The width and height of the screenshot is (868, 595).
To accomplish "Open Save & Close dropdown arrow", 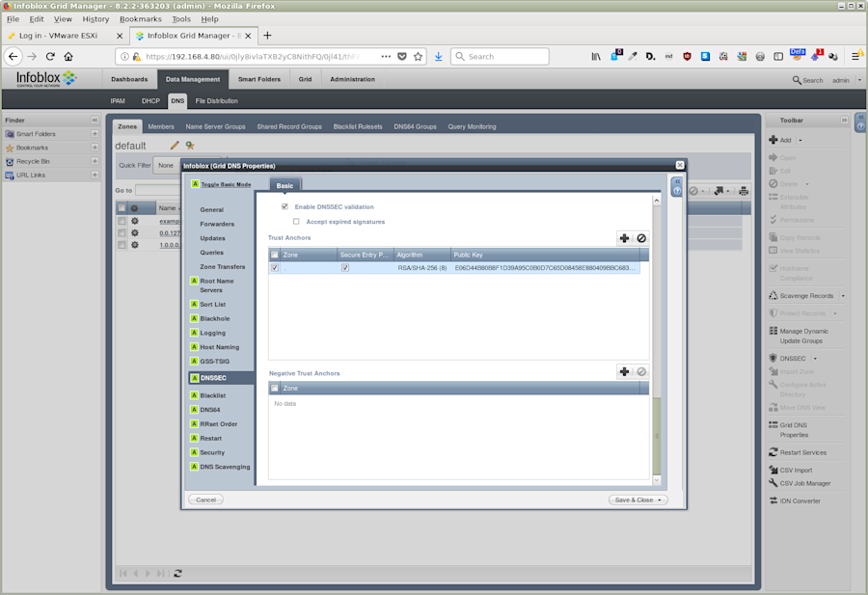I will (660, 500).
